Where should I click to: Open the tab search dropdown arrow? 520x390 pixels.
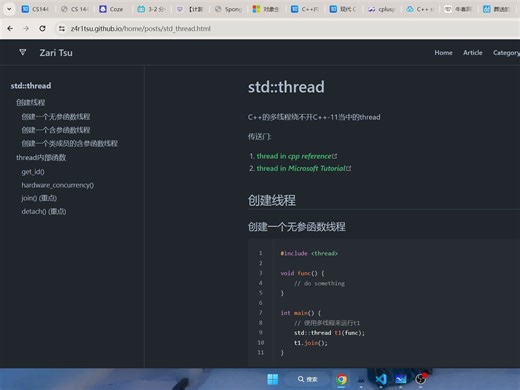[x=9, y=9]
